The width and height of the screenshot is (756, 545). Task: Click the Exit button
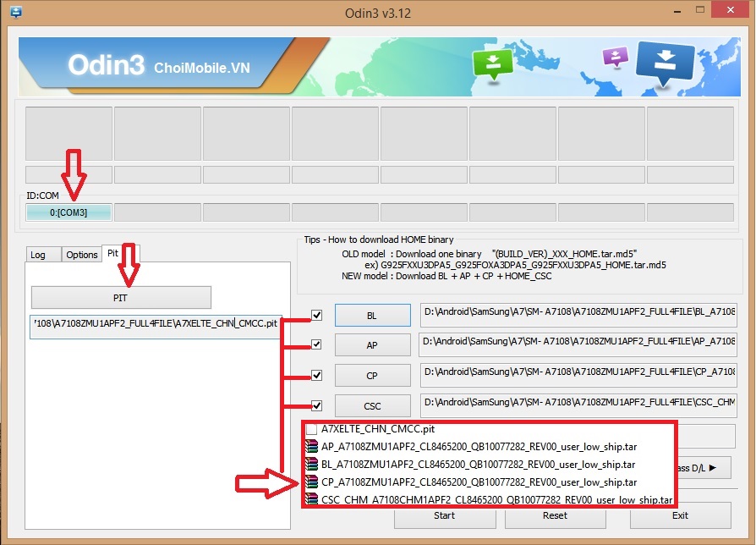pos(680,515)
